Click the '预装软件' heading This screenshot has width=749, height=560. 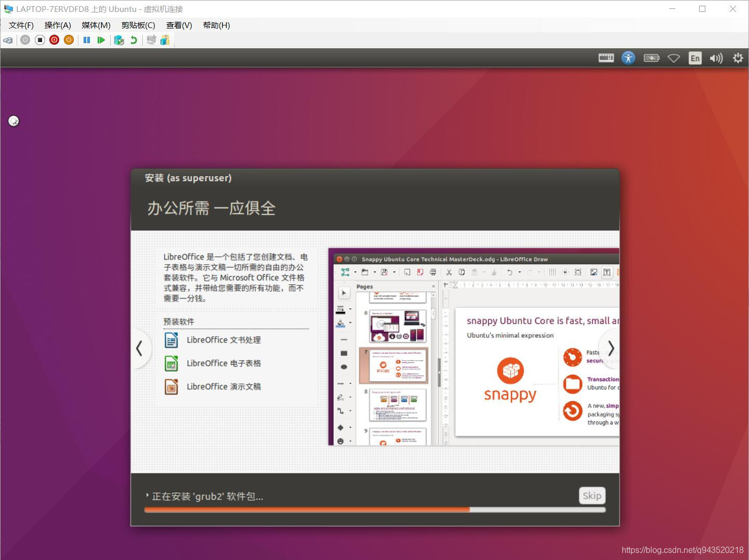[x=179, y=322]
